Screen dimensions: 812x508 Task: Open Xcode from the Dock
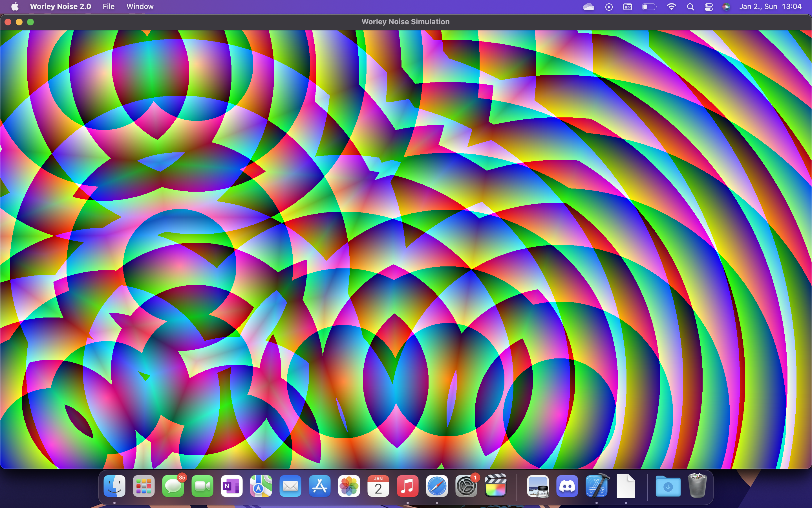click(x=597, y=486)
